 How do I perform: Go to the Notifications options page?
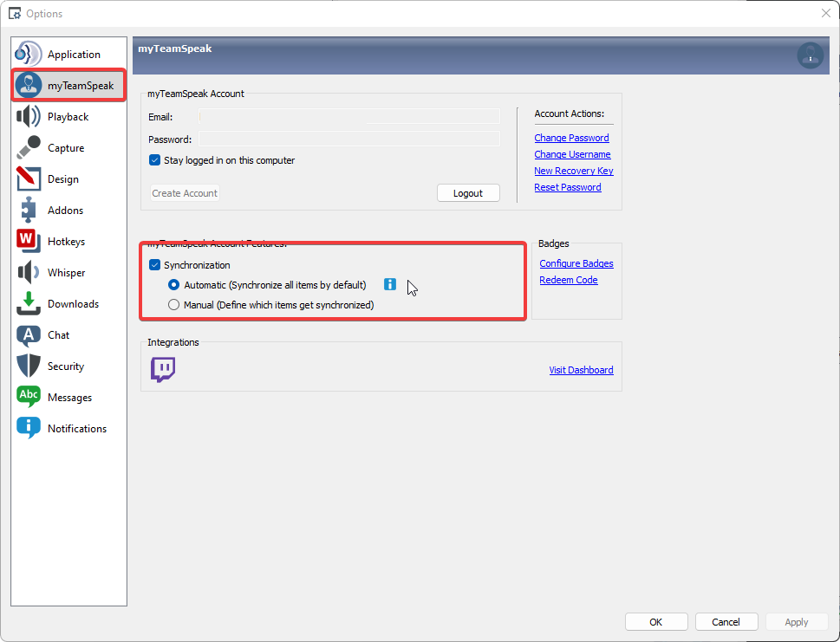[76, 429]
